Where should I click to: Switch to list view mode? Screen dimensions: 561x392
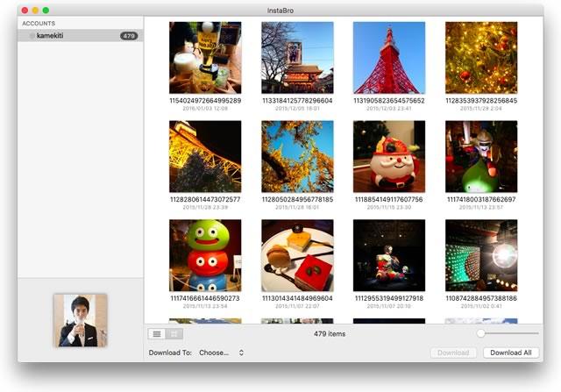click(157, 333)
